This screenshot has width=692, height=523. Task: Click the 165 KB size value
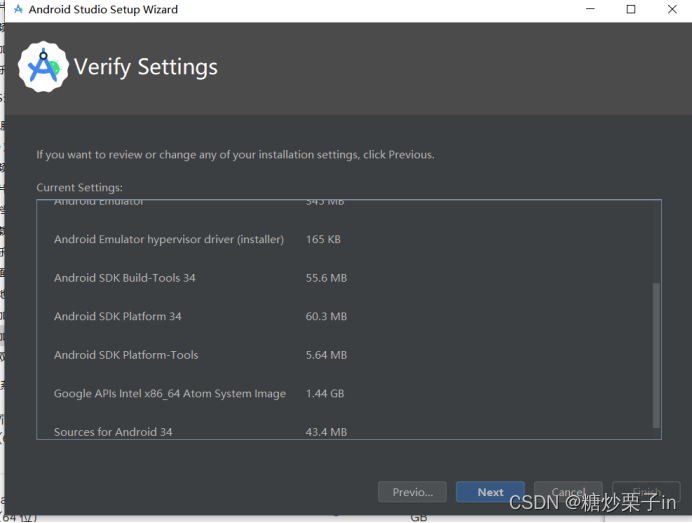click(x=323, y=239)
